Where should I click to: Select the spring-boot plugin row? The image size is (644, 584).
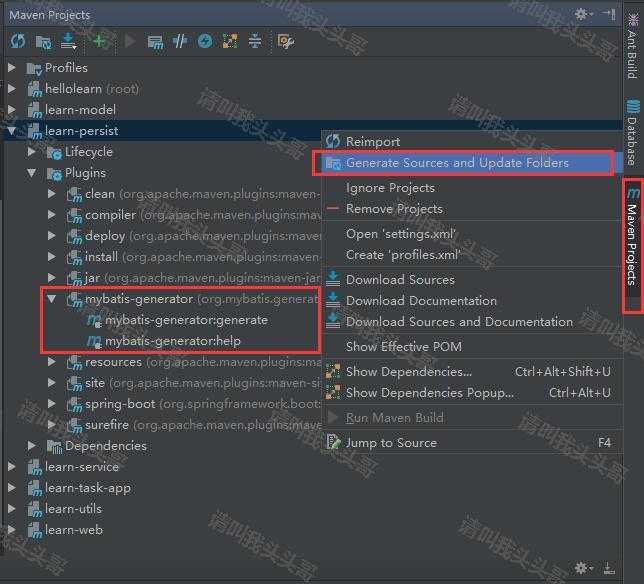(x=194, y=404)
